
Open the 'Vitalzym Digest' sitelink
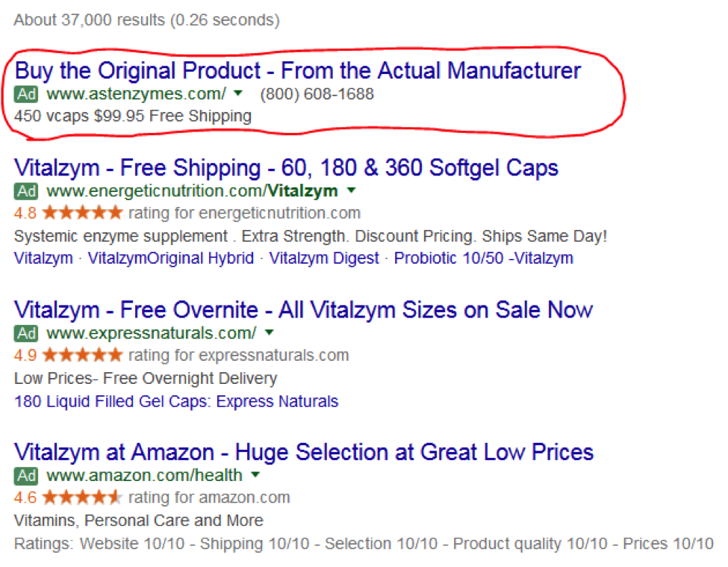(326, 258)
